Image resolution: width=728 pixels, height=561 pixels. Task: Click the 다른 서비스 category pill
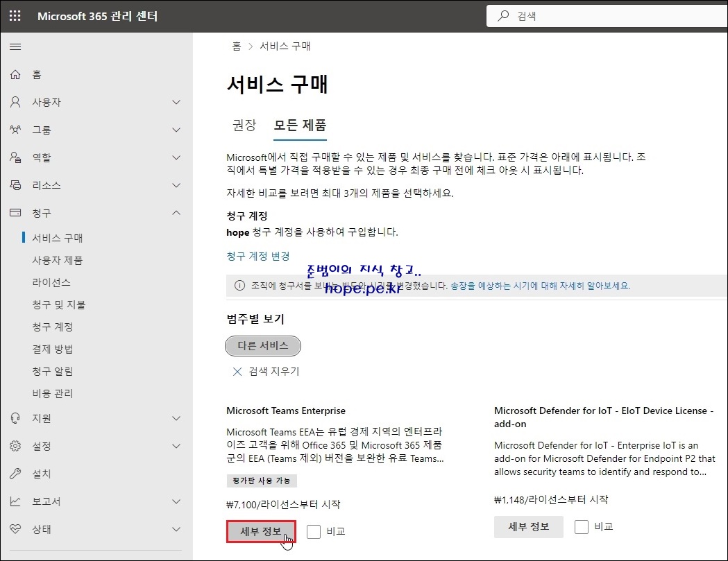[263, 346]
